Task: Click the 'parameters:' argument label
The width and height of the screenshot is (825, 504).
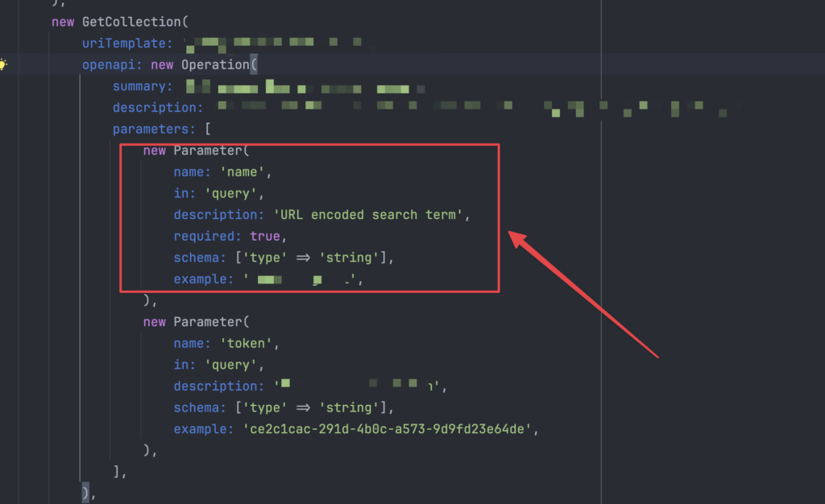Action: [x=154, y=129]
